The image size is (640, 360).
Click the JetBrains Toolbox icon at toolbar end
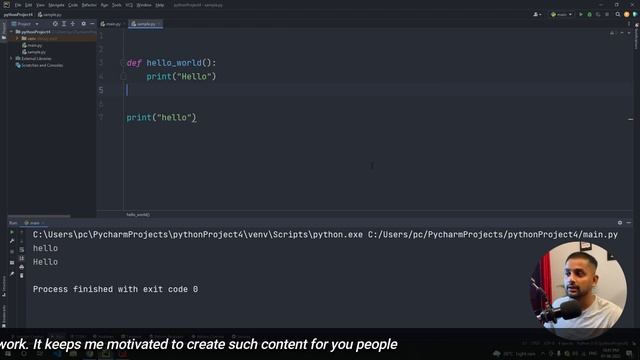pos(635,15)
